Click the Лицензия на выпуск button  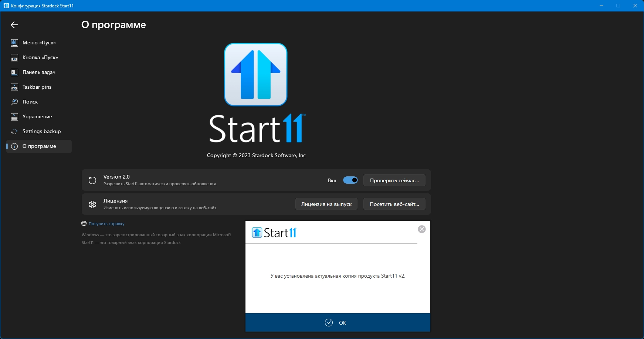326,204
